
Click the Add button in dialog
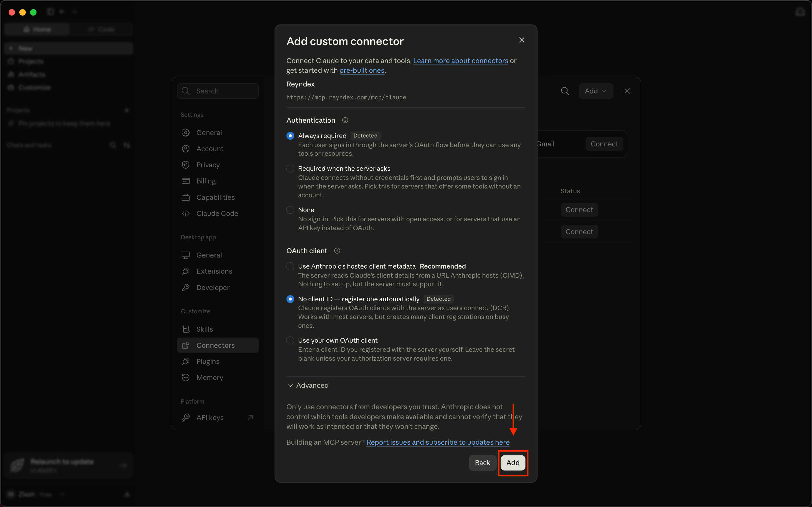coord(513,463)
